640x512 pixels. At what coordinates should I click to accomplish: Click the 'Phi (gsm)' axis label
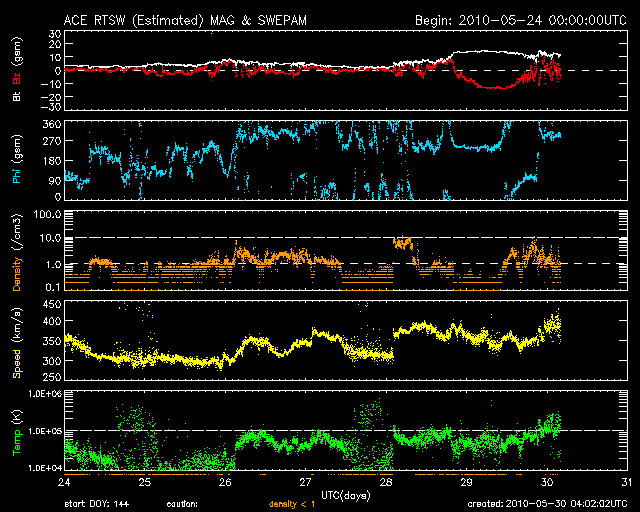(x=17, y=159)
